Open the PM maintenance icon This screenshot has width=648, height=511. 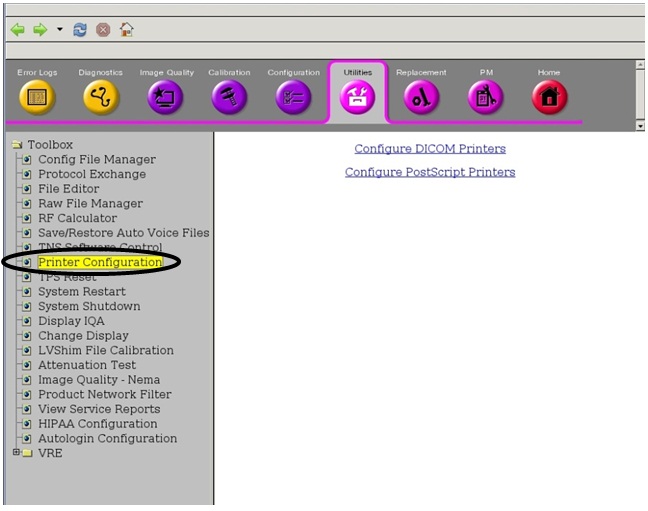(486, 97)
